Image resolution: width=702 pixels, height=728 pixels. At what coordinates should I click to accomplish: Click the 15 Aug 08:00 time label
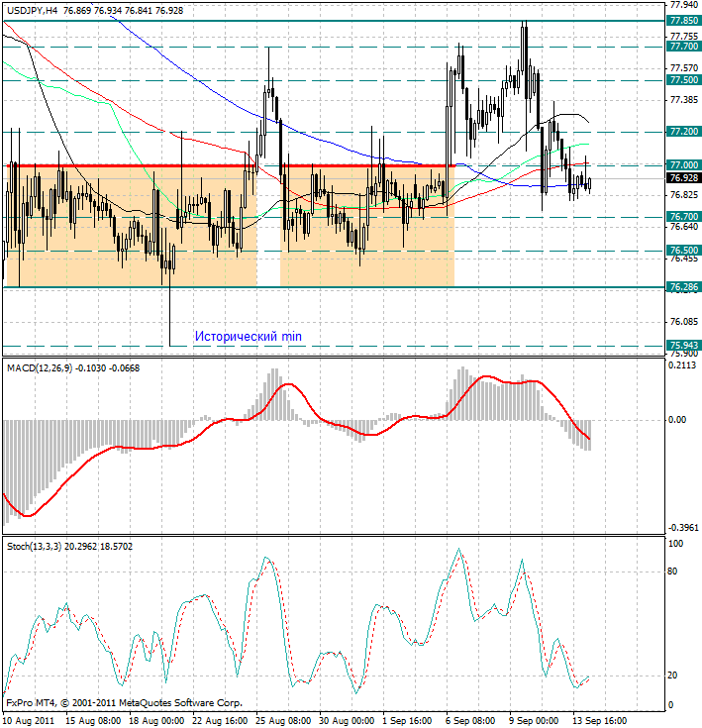[x=93, y=721]
